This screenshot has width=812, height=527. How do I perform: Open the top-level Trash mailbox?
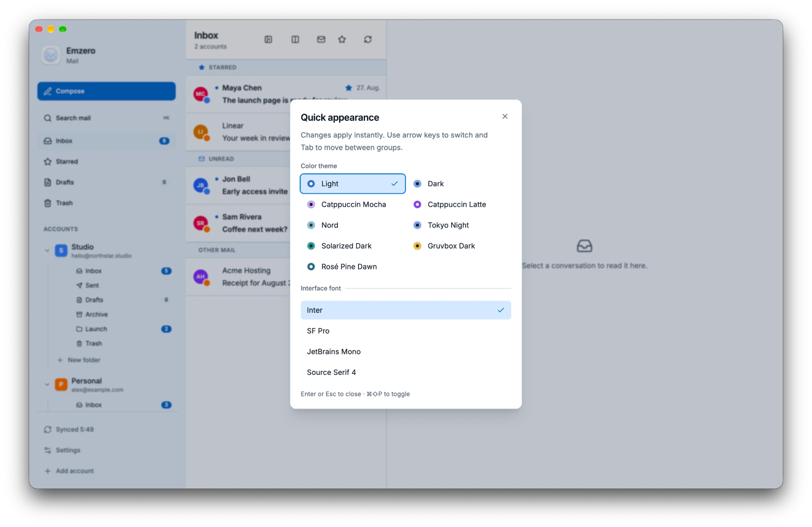pyautogui.click(x=106, y=203)
